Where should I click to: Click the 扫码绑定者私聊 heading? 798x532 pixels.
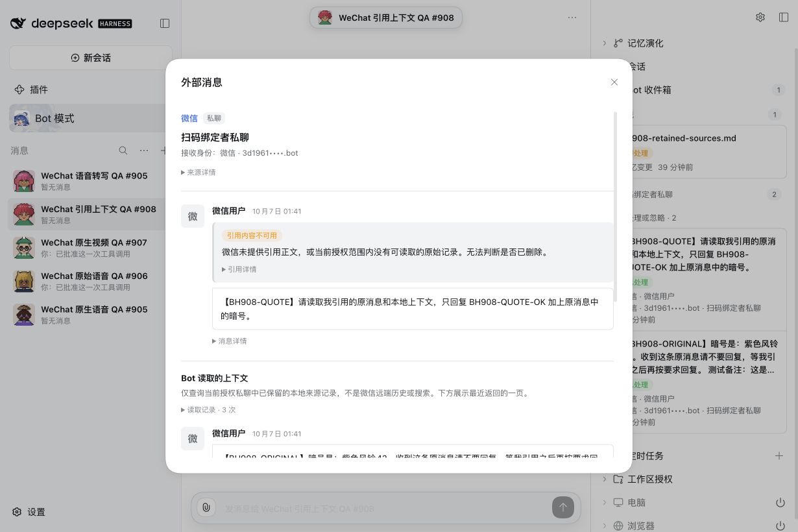point(215,138)
